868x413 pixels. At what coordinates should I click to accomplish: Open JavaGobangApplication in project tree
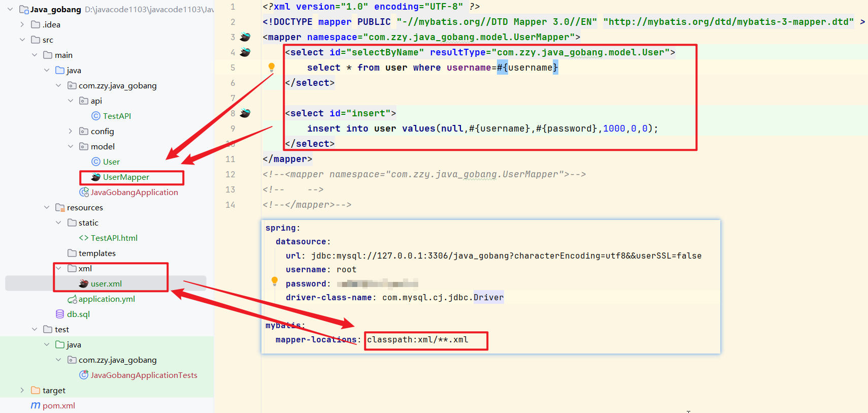point(135,192)
